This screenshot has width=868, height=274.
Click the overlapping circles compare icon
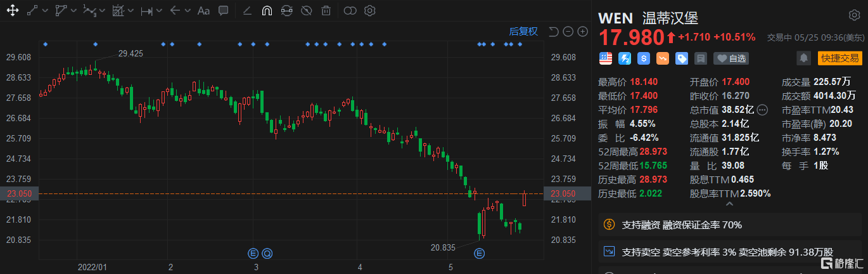click(350, 11)
